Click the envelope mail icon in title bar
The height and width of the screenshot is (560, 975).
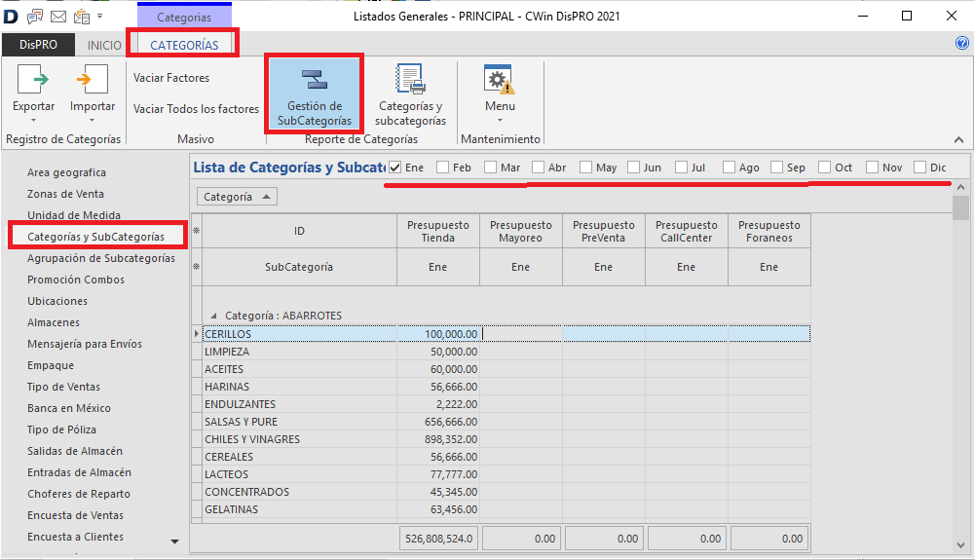[58, 16]
